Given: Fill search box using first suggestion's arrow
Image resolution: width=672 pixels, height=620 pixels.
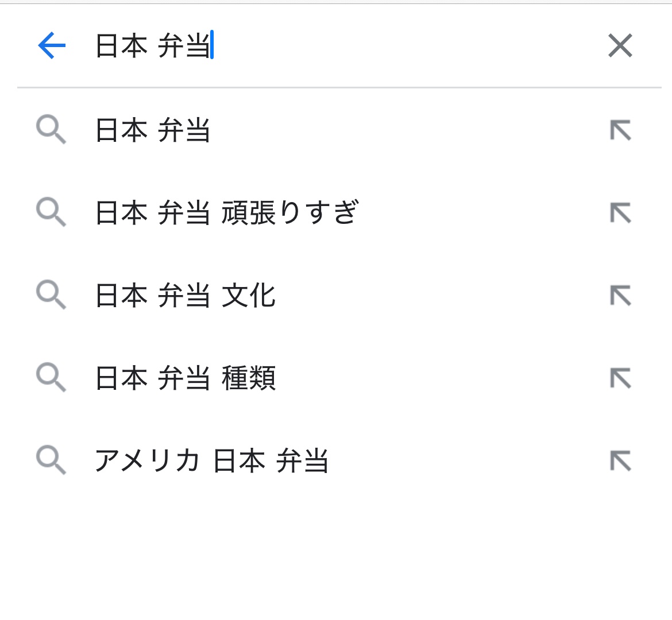Looking at the screenshot, I should (x=620, y=130).
